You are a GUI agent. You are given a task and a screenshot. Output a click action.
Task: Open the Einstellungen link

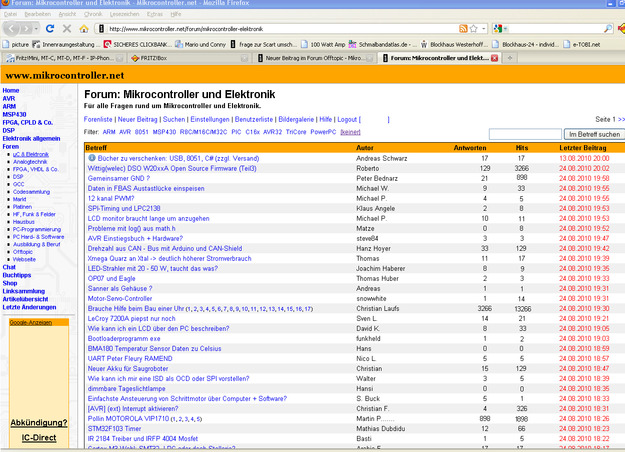tap(210, 119)
